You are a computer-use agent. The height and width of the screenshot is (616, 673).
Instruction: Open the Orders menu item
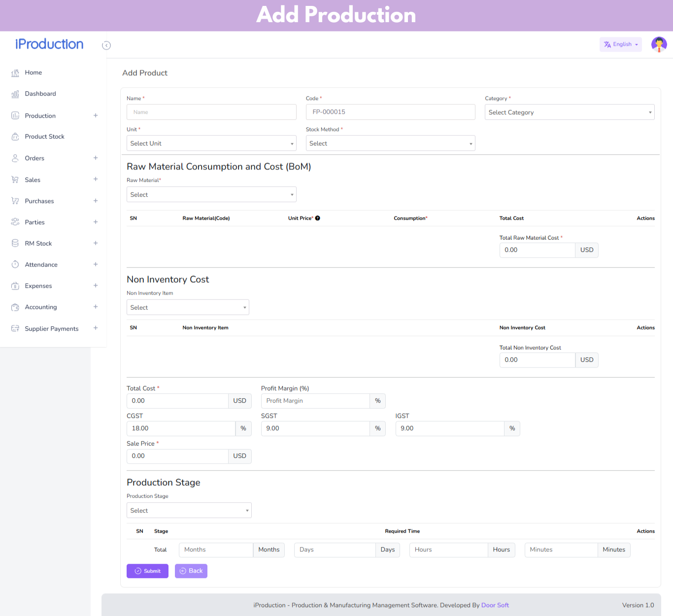point(34,158)
